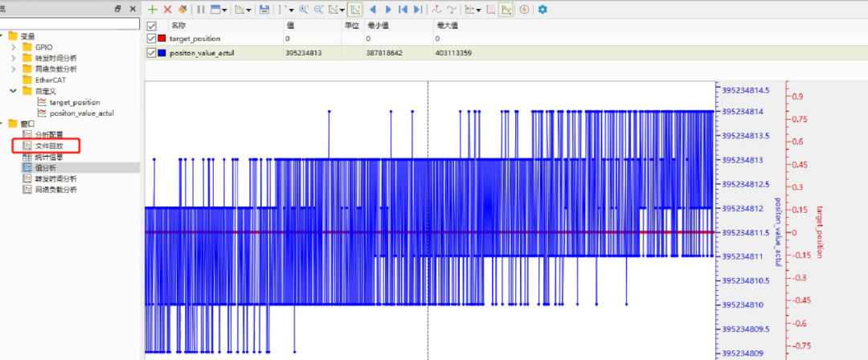Click the blue gear settings icon

click(542, 10)
